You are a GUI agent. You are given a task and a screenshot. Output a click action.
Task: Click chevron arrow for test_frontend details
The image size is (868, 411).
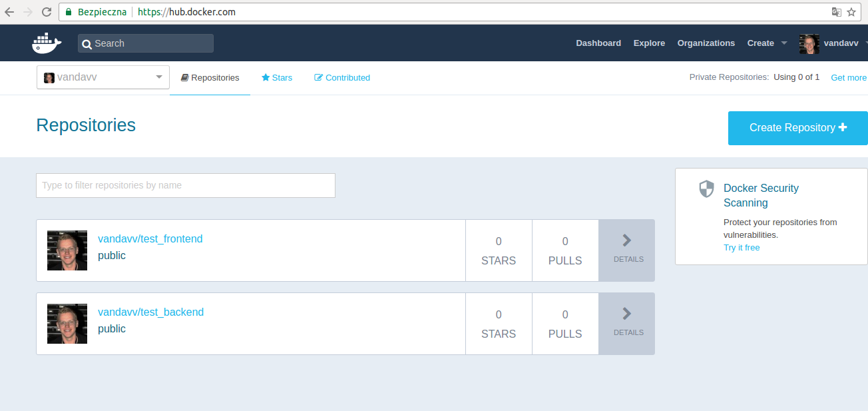click(627, 240)
